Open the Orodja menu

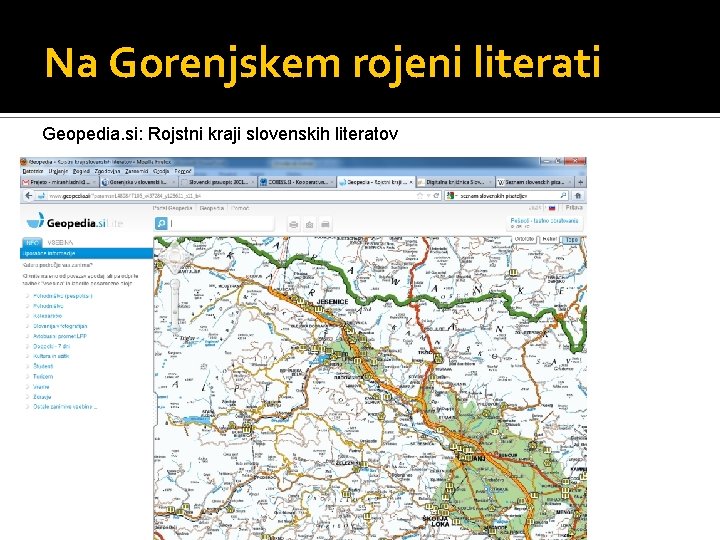pos(161,171)
